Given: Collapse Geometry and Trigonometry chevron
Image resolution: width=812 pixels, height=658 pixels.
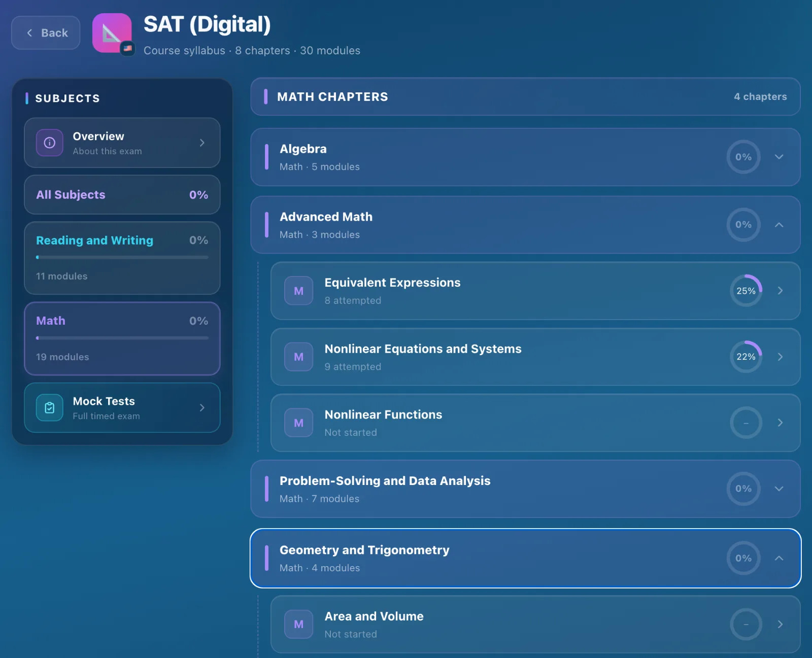Looking at the screenshot, I should pos(779,558).
